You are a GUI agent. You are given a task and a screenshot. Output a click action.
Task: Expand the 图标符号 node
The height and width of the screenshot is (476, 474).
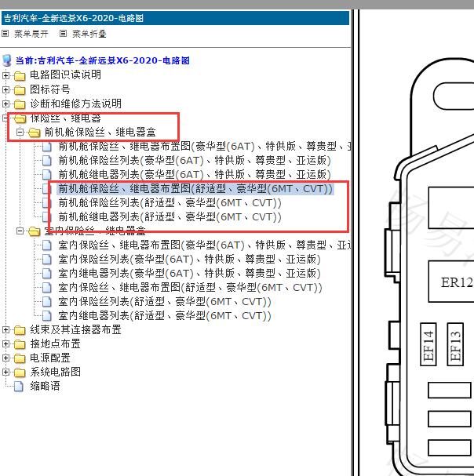[x=5, y=89]
